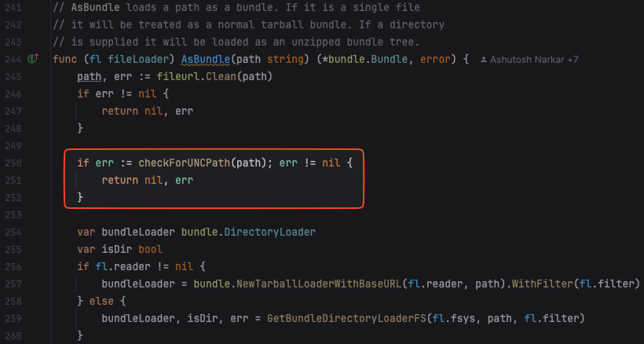
Task: Click the return statement on line 251
Action: click(148, 180)
